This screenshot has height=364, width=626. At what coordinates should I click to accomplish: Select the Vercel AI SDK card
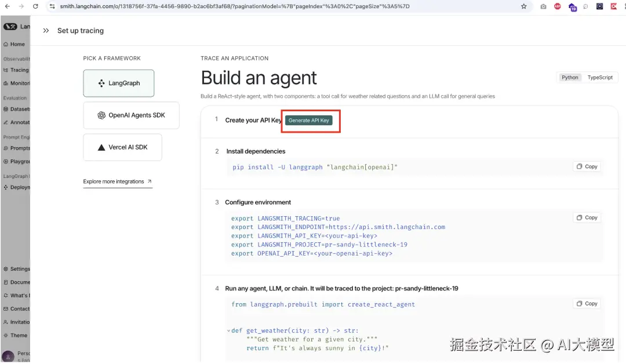tap(122, 147)
